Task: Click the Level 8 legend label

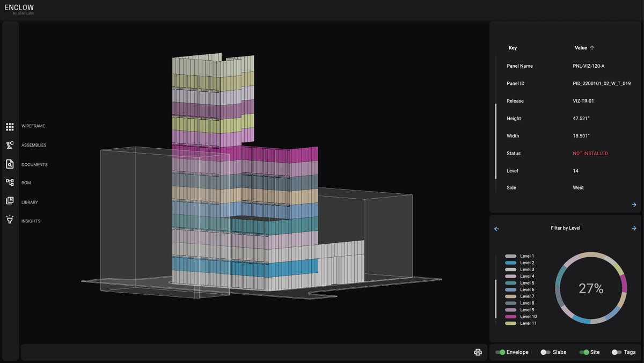Action: tap(527, 303)
